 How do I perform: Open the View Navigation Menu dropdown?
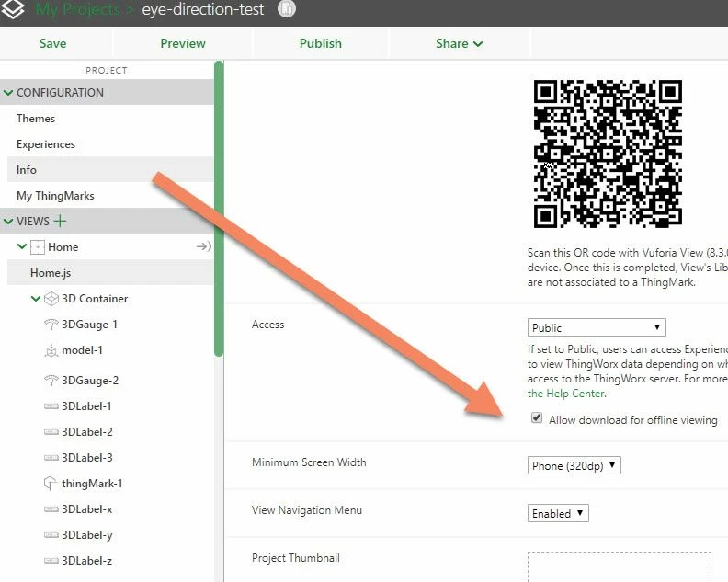[558, 513]
